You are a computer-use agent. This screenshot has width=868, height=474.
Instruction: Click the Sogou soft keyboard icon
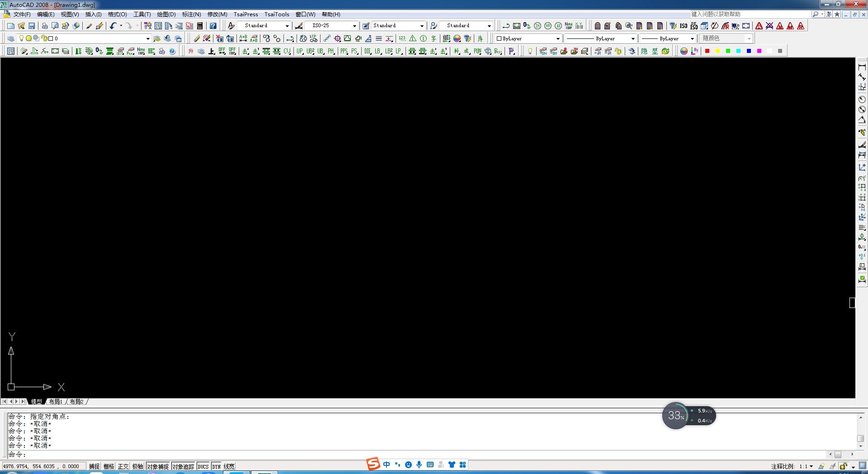pyautogui.click(x=430, y=465)
